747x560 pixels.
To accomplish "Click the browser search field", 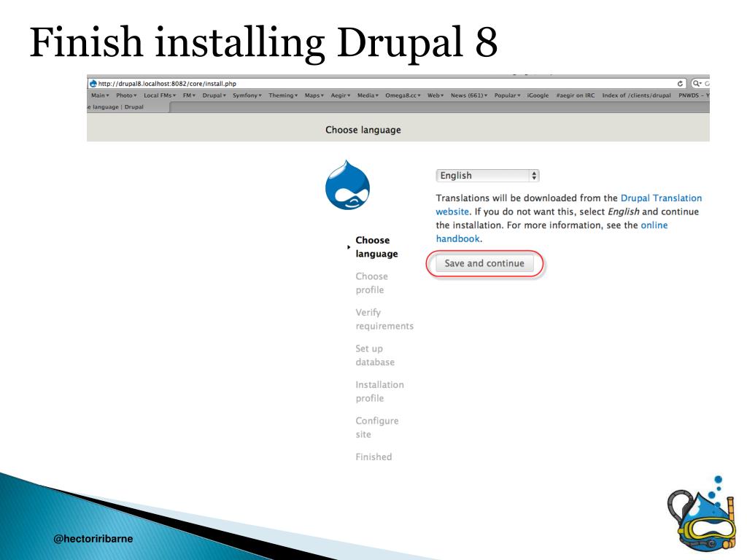I will click(x=700, y=83).
